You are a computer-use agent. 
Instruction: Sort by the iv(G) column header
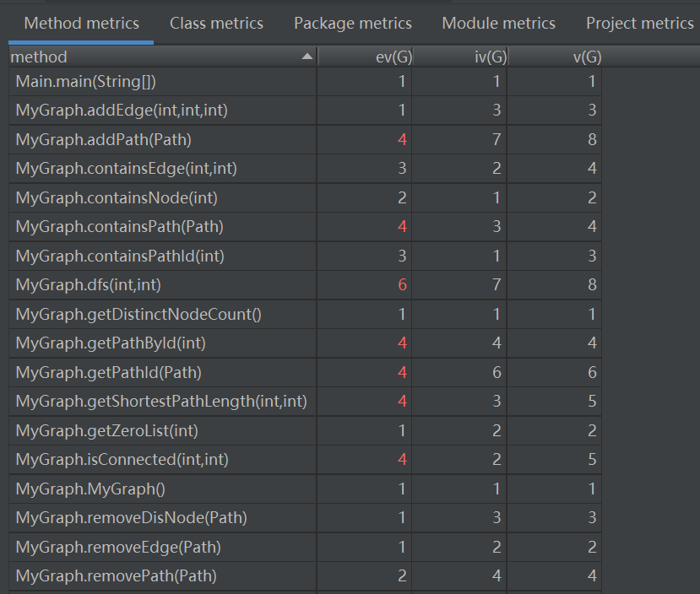coord(460,57)
